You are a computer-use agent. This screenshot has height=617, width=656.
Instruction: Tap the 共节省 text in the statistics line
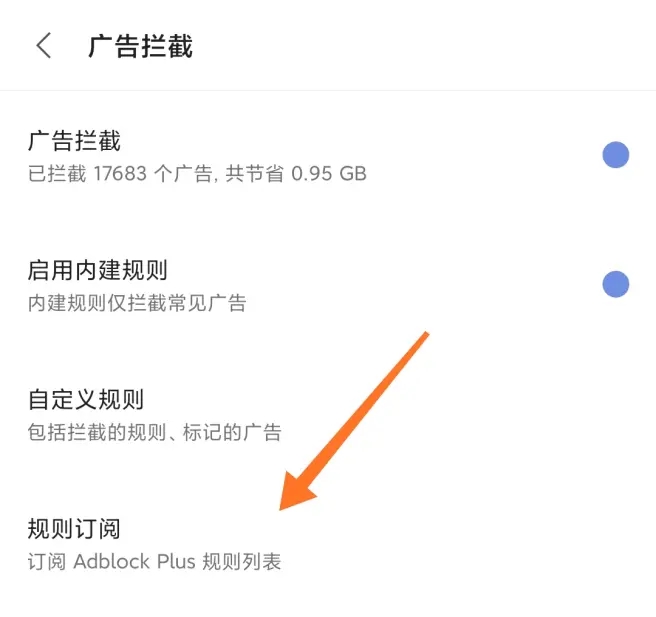click(x=254, y=174)
